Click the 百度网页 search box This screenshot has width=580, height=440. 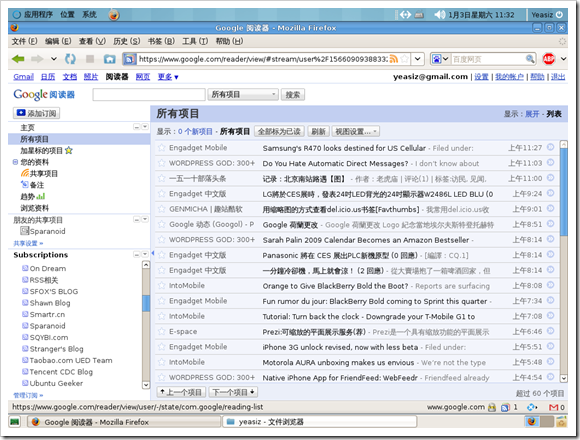pos(488,59)
